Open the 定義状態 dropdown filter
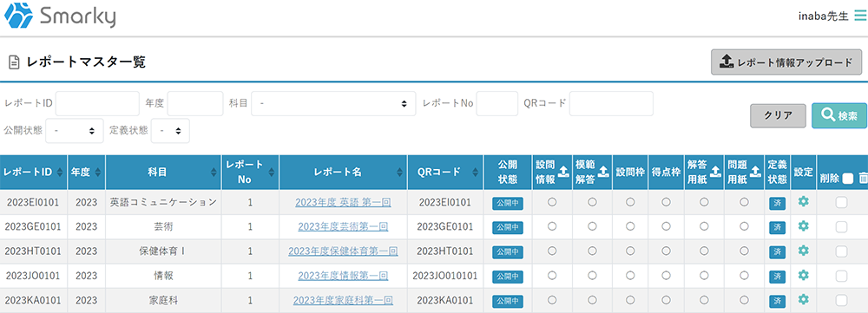 170,131
